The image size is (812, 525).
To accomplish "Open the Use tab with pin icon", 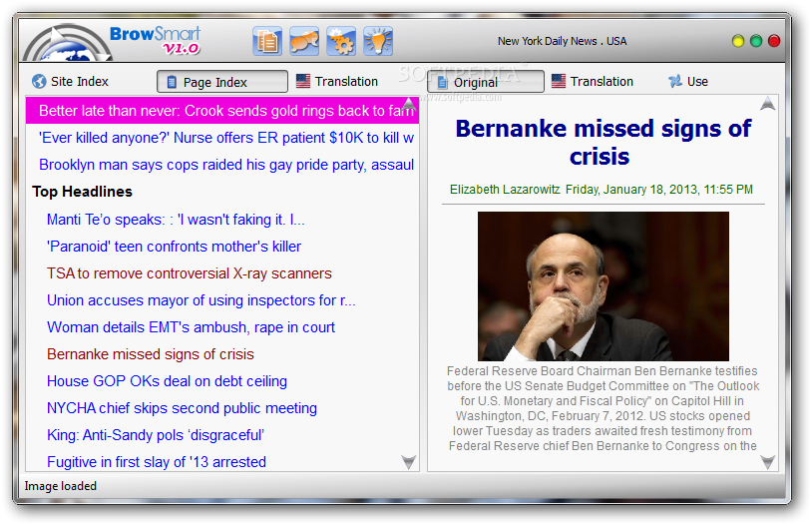I will tap(688, 82).
